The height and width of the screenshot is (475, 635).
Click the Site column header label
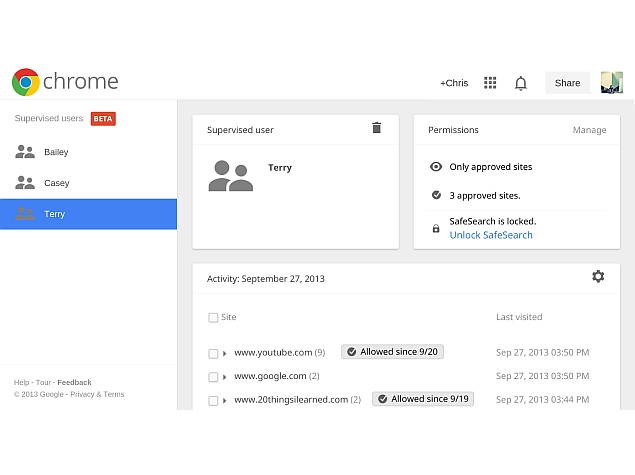coord(228,317)
